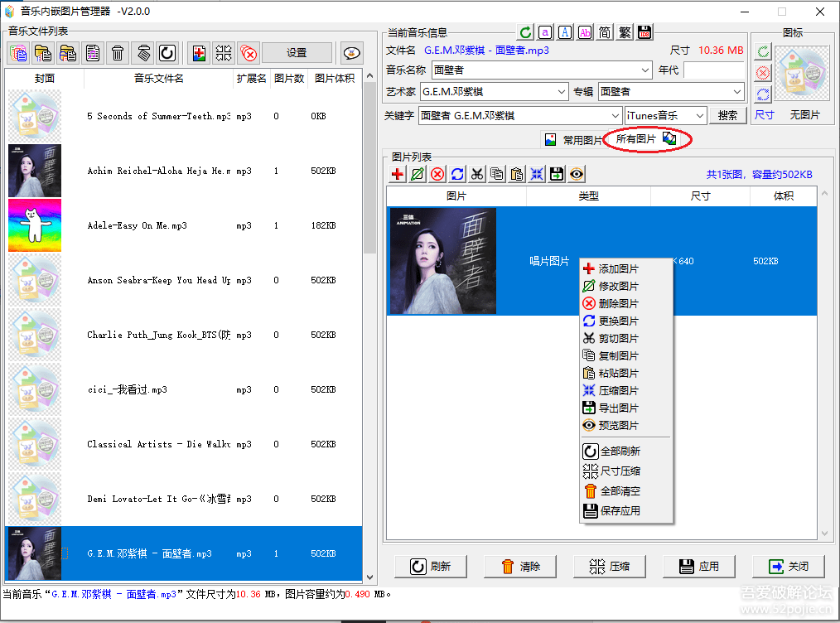Click the uppercase 'A' conversion icon

(565, 32)
